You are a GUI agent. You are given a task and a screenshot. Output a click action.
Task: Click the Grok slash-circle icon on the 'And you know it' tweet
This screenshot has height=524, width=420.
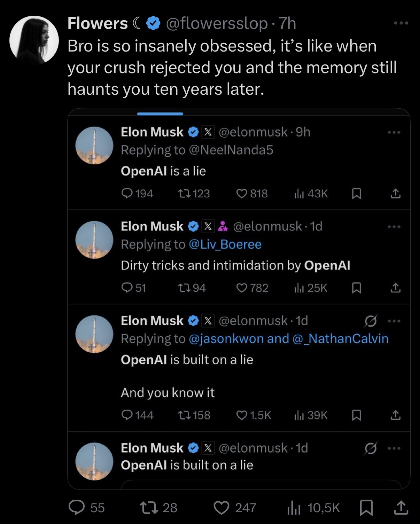(x=370, y=321)
